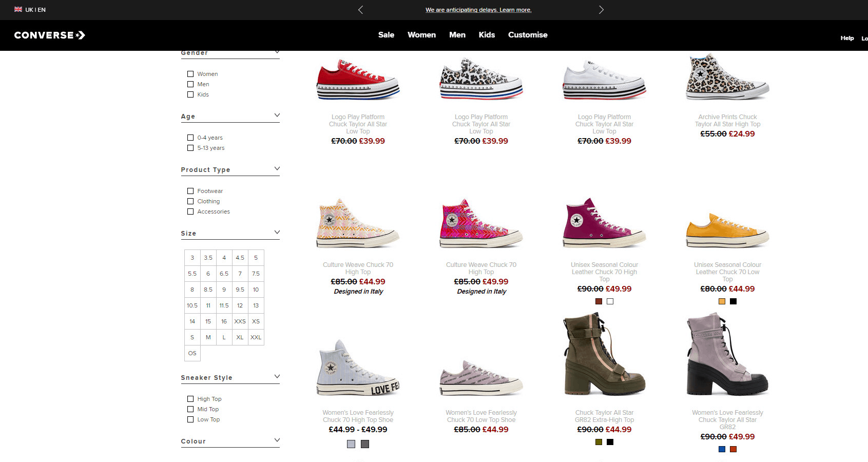Tick the Low Top style checkbox

190,419
